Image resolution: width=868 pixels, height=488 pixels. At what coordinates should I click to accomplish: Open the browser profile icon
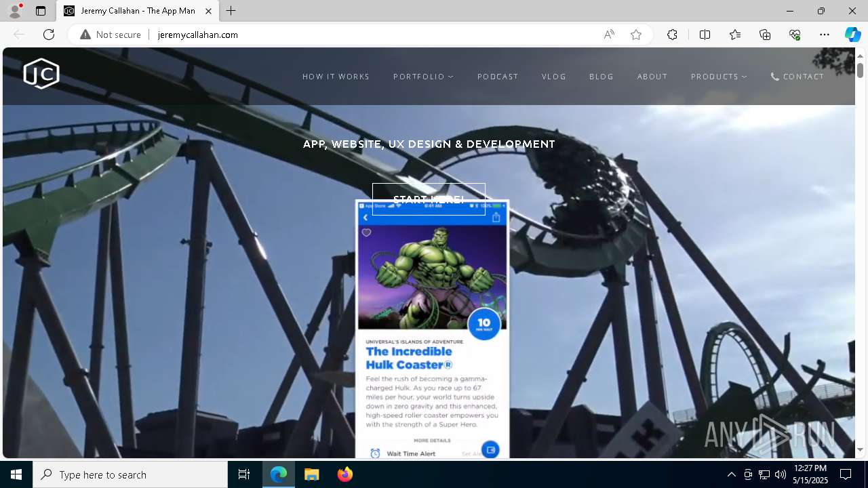[15, 11]
